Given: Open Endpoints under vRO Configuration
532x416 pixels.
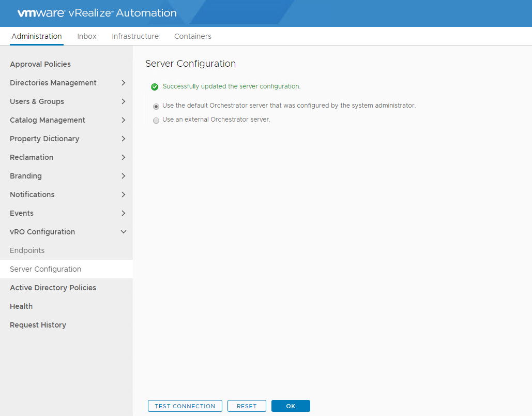Looking at the screenshot, I should [27, 250].
